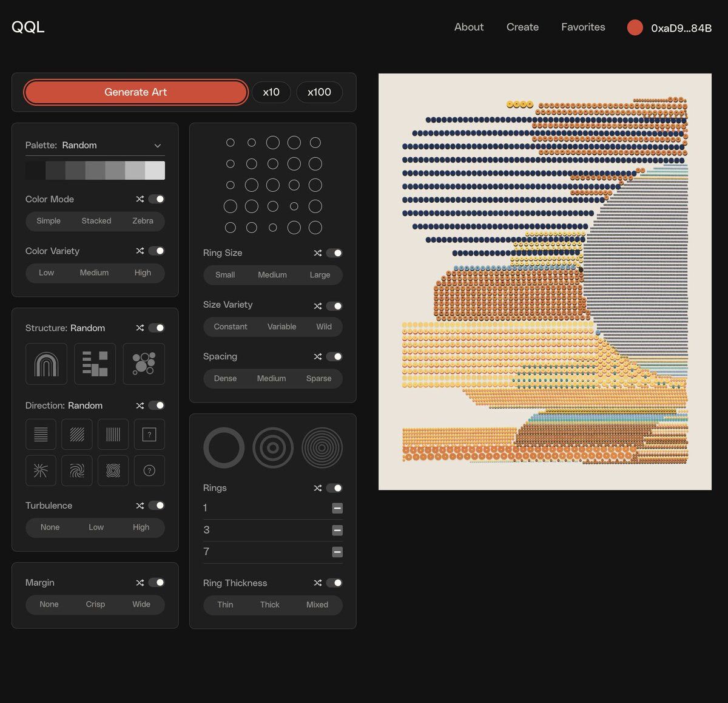This screenshot has width=728, height=703.
Task: Click the shuffle icon beside Ring Size
Action: [x=317, y=253]
